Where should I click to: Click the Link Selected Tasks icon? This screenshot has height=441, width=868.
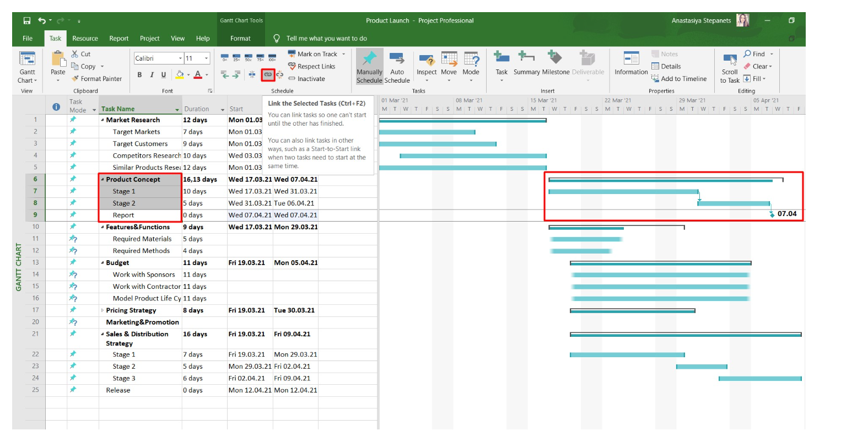[x=268, y=74]
